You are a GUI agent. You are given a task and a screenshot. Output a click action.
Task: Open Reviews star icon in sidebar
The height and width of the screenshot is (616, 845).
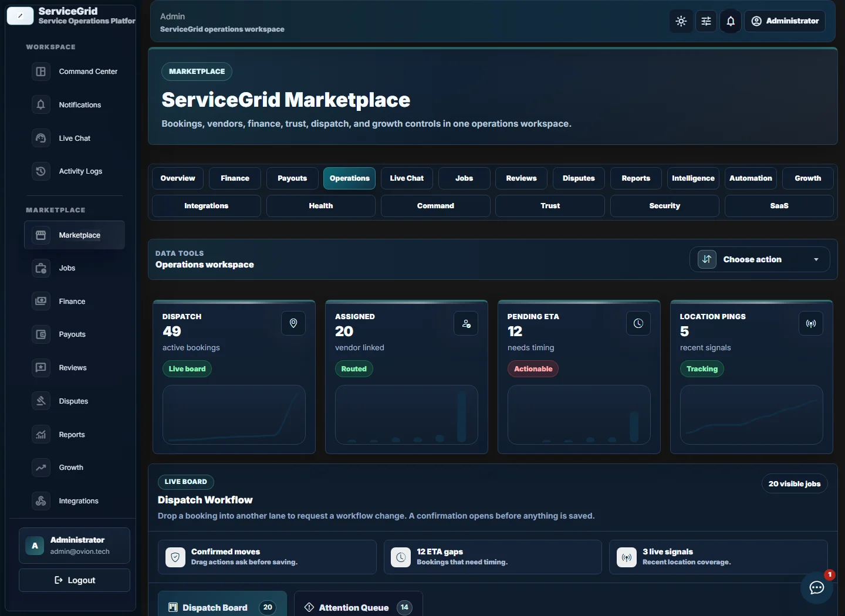coord(41,368)
